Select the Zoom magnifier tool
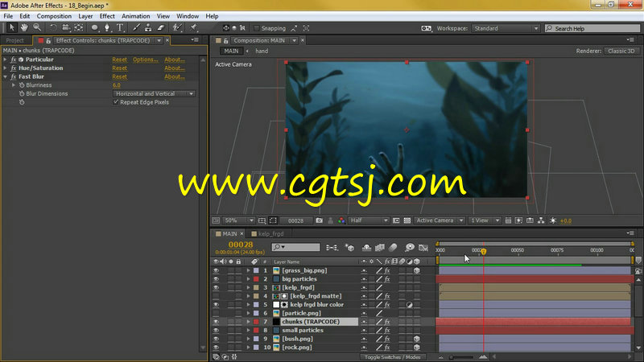The width and height of the screenshot is (644, 362). tap(37, 28)
